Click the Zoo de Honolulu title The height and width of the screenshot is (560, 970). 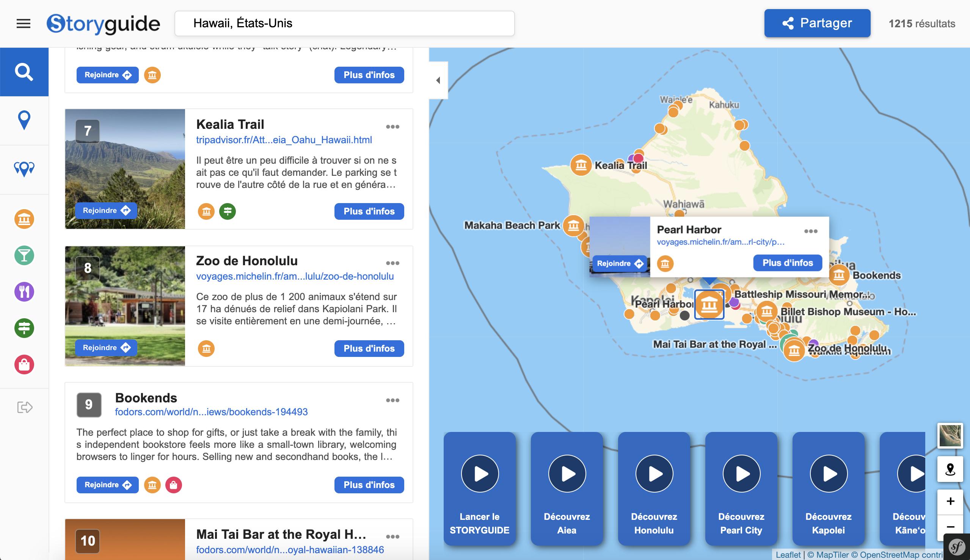[x=247, y=261]
